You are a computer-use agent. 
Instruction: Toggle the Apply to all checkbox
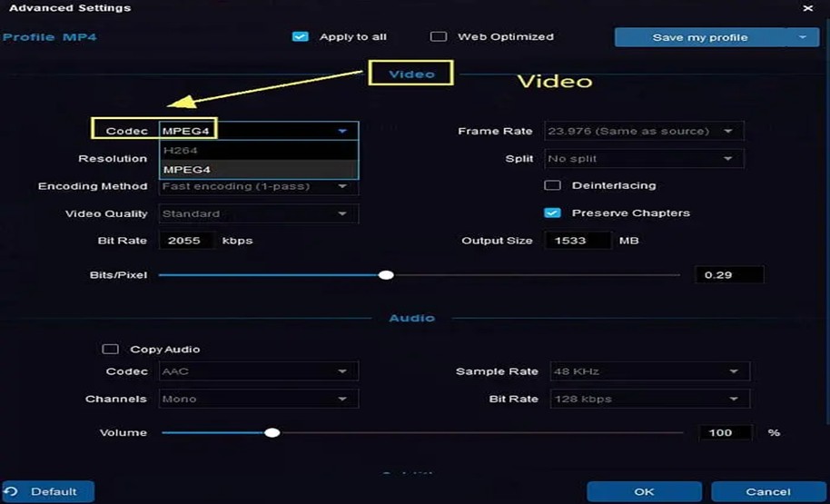(x=301, y=37)
